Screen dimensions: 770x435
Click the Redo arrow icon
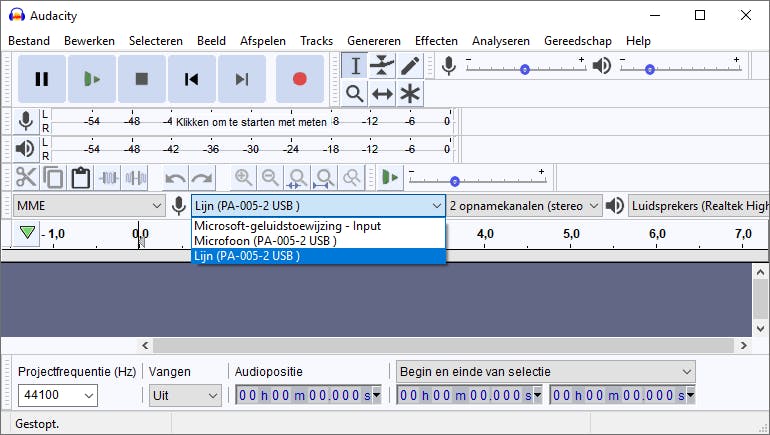click(x=202, y=177)
